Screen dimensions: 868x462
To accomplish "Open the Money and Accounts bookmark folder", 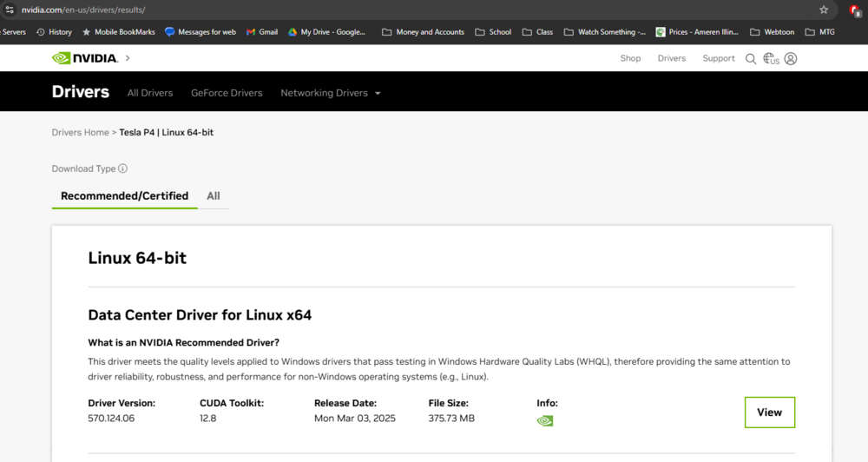I will (x=423, y=32).
